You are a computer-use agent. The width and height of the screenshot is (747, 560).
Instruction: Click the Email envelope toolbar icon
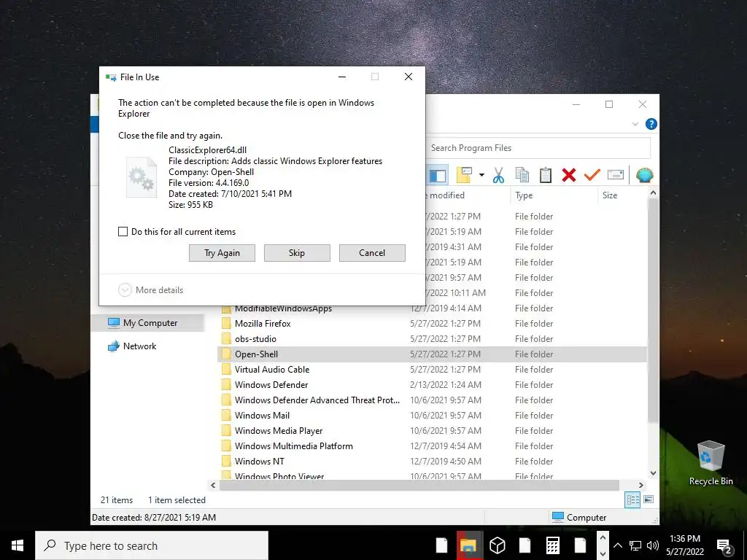point(616,175)
